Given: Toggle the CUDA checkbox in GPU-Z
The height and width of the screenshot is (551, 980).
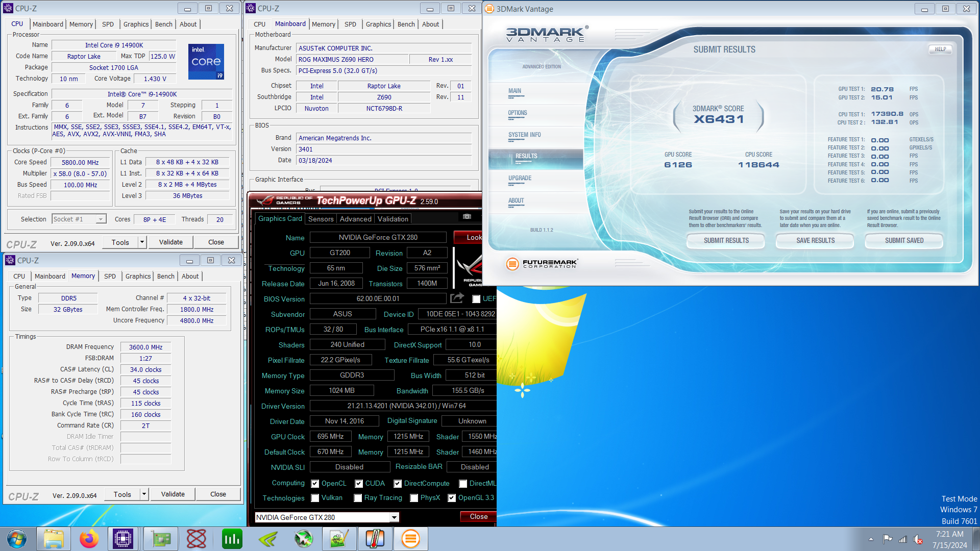Looking at the screenshot, I should [x=359, y=484].
